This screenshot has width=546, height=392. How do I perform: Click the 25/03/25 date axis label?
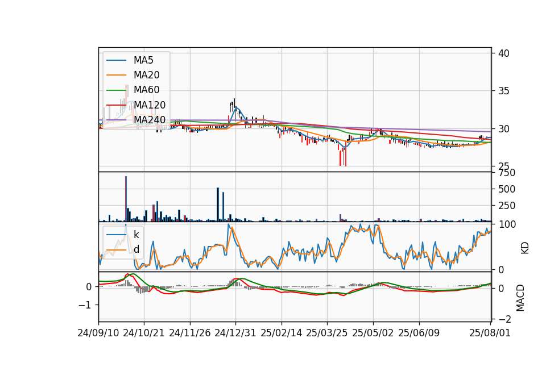(x=327, y=333)
